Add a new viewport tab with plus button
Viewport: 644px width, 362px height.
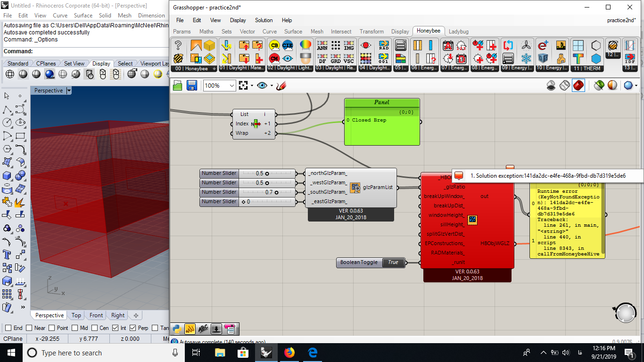point(136,315)
